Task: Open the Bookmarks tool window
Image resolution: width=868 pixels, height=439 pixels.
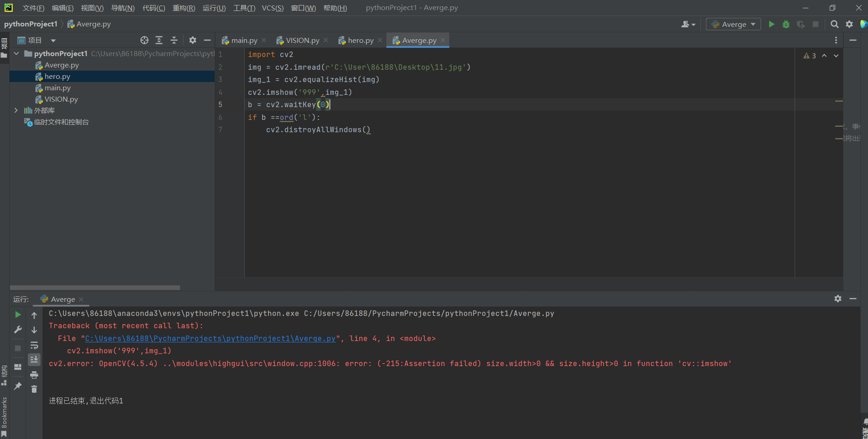Action: click(x=4, y=416)
